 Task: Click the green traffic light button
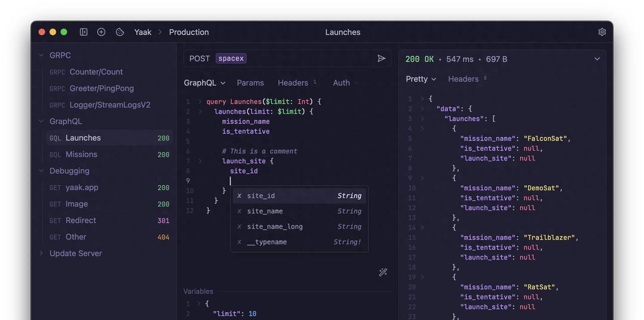[63, 31]
